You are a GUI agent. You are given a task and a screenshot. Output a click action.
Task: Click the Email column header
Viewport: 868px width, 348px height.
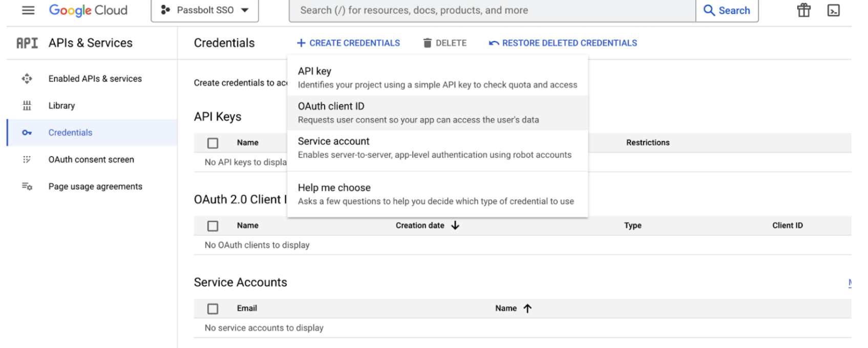tap(247, 308)
